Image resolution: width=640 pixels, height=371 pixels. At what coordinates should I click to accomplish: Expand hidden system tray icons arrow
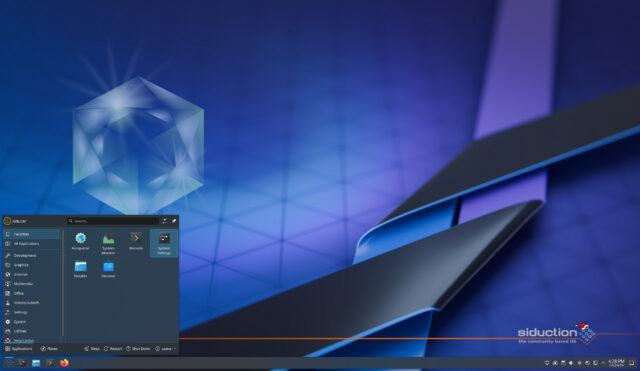603,363
